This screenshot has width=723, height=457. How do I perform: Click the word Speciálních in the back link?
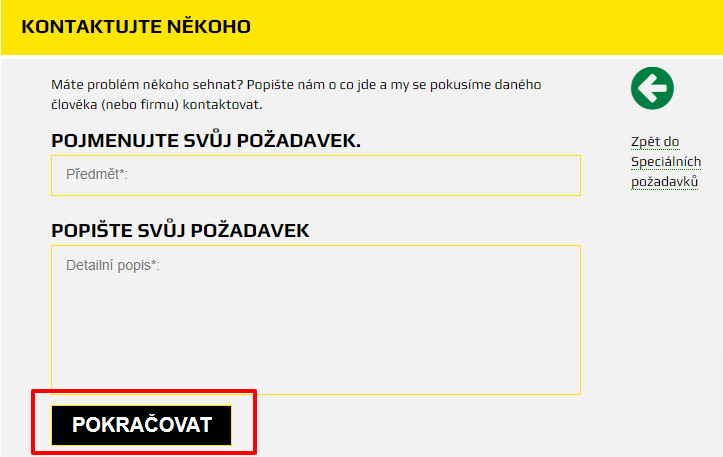(666, 162)
